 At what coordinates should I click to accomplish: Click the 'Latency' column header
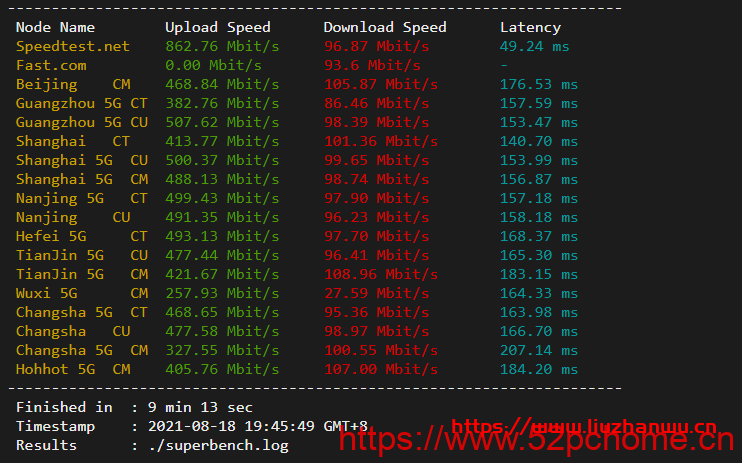[530, 27]
